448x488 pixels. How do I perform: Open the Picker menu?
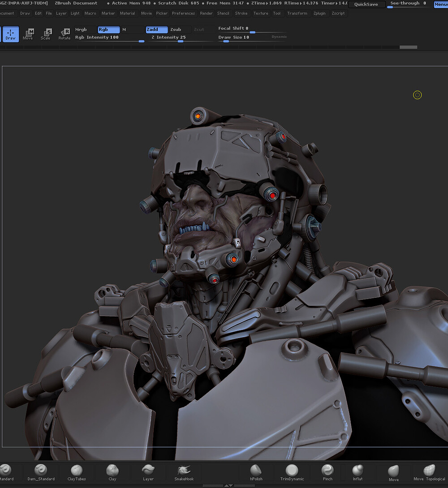(162, 13)
